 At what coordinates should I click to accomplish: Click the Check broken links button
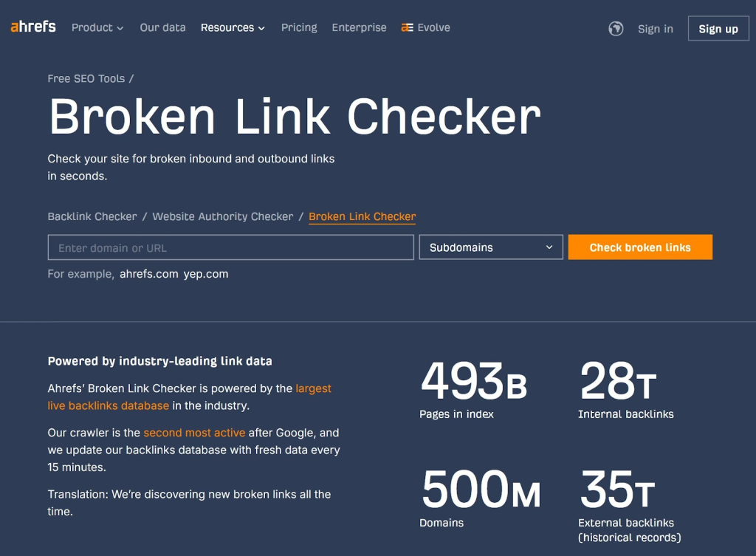point(640,247)
